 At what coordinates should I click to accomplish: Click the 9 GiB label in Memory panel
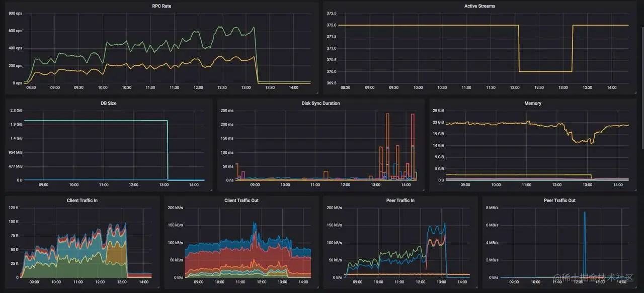click(439, 157)
